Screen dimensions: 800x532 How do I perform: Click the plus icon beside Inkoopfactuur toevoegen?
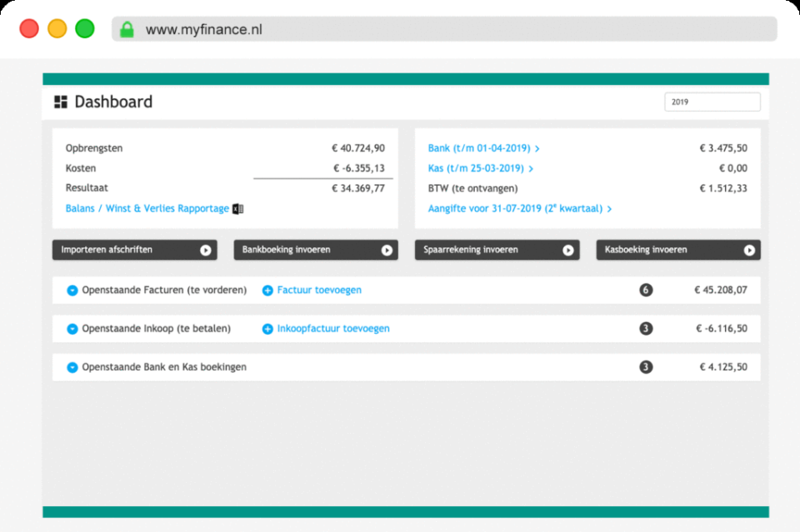(x=267, y=328)
